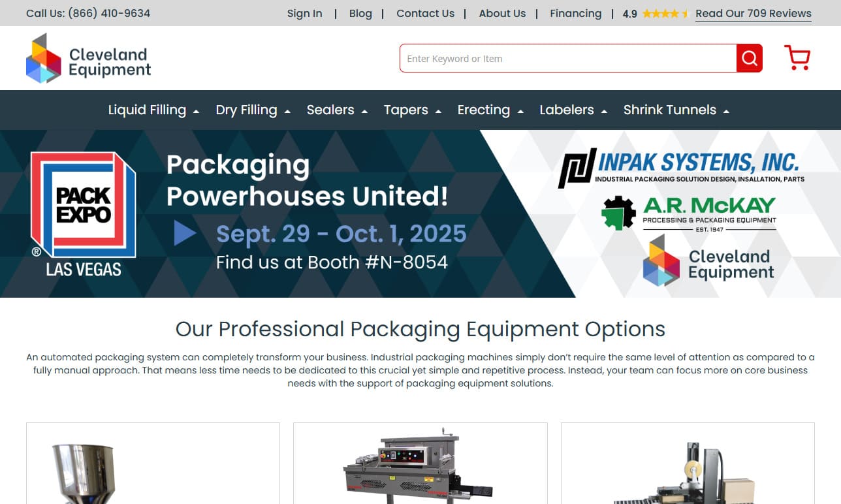Viewport: 841px width, 504px height.
Task: Click the Sign In link
Action: tap(305, 13)
